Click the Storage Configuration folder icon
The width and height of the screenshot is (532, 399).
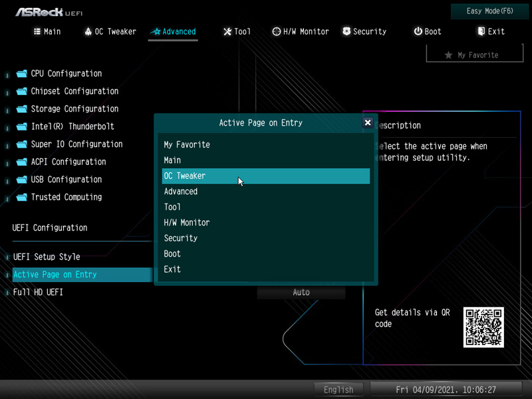point(22,109)
